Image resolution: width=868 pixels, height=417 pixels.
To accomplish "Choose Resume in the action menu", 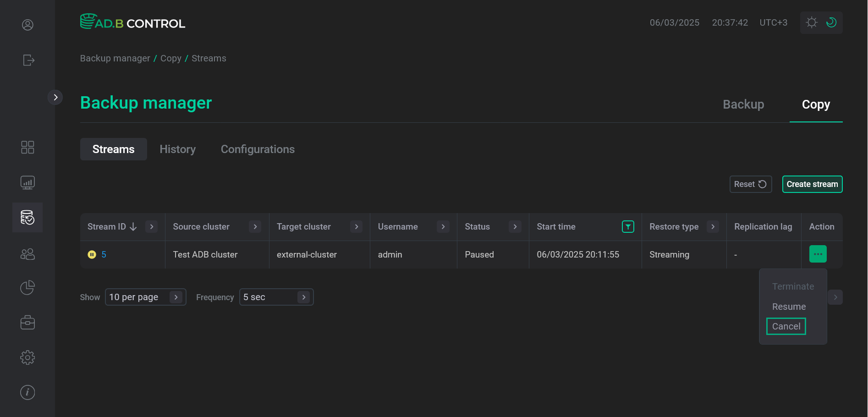I will tap(789, 307).
